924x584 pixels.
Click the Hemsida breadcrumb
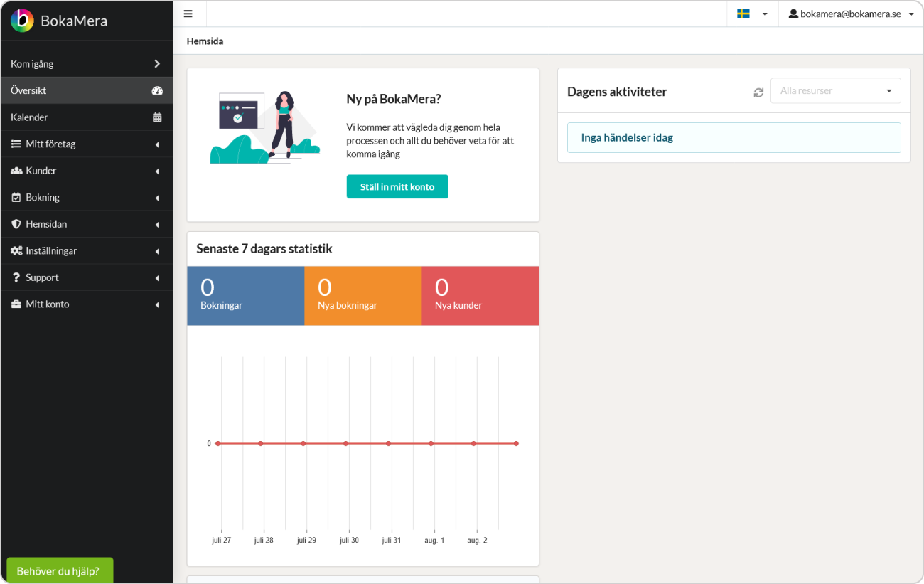click(205, 41)
